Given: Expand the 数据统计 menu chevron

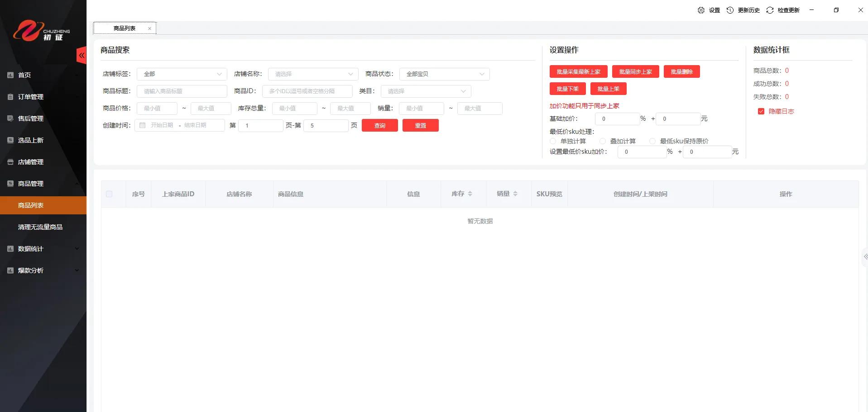Looking at the screenshot, I should click(77, 249).
